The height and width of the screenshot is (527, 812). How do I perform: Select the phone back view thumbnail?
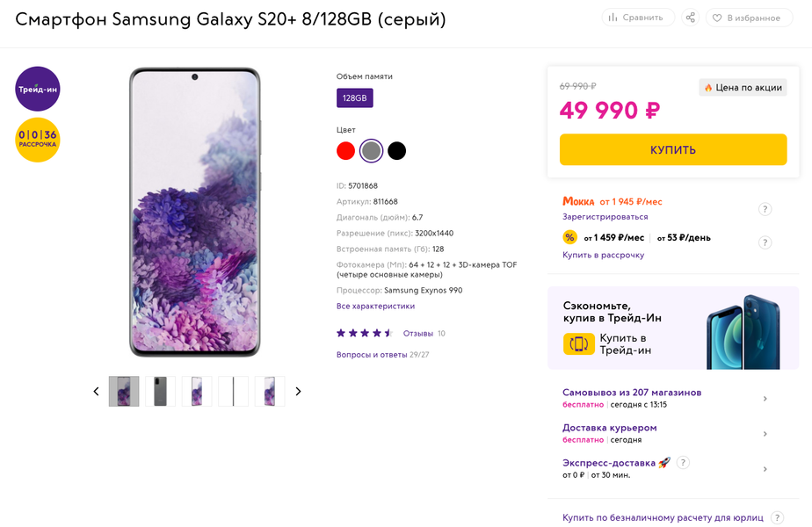click(x=161, y=392)
